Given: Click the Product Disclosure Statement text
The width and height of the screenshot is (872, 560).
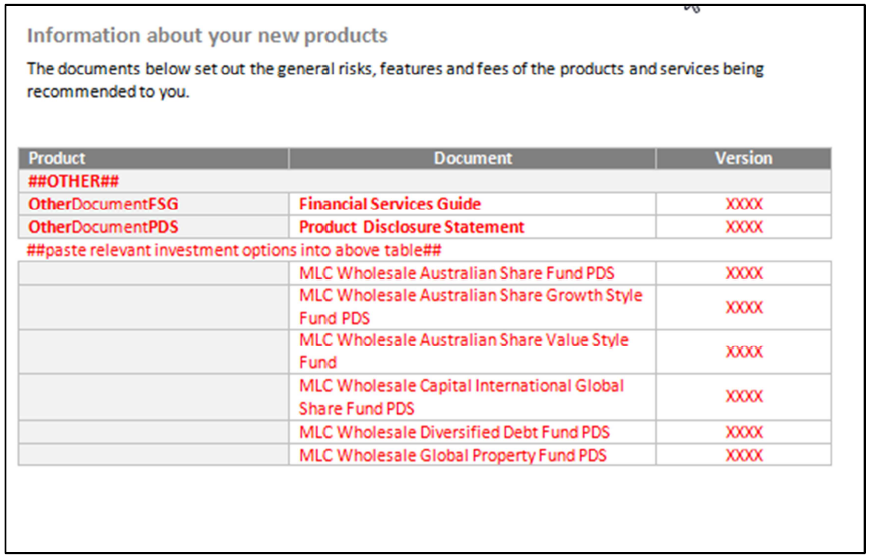Looking at the screenshot, I should point(412,227).
